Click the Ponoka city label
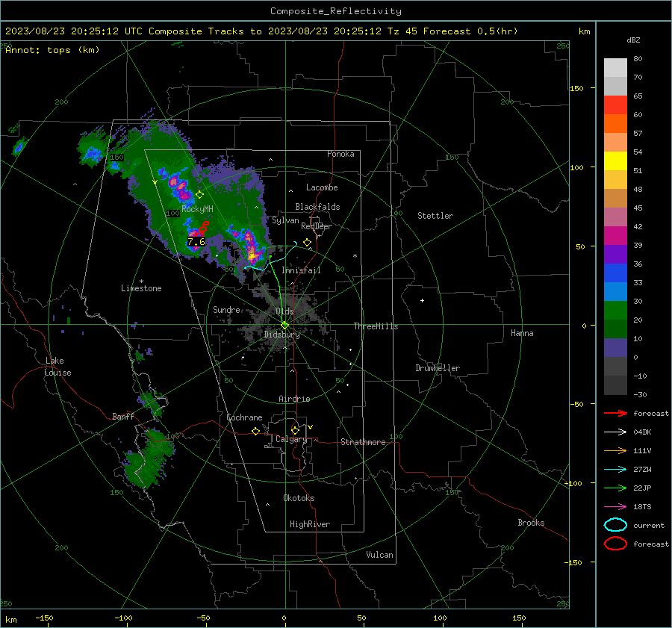The image size is (672, 628). click(340, 154)
